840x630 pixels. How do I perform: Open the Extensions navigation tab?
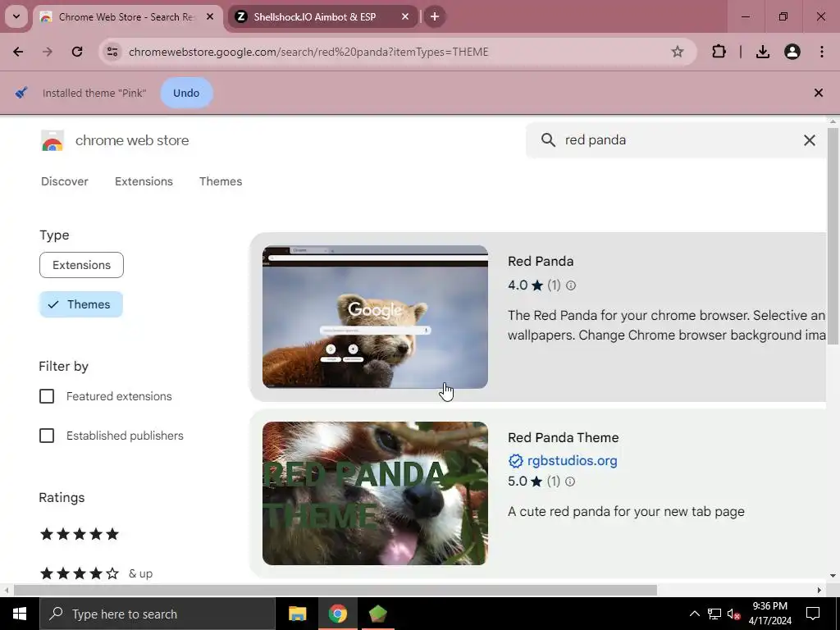pos(144,181)
